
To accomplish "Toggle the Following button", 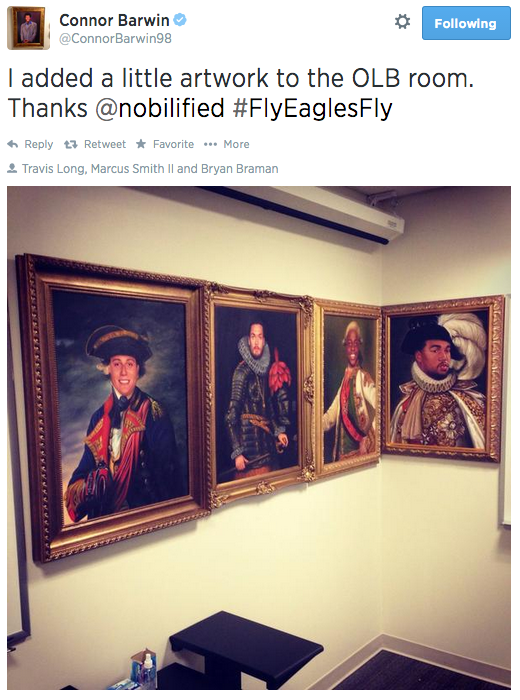I will [x=466, y=23].
